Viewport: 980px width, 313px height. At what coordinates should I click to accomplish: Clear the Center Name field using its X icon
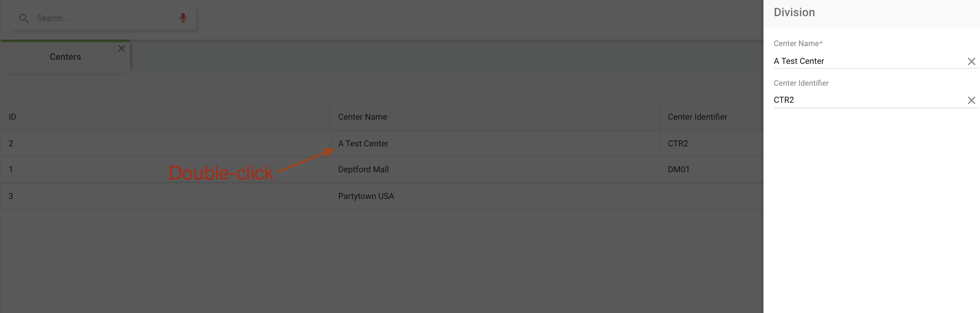(972, 61)
